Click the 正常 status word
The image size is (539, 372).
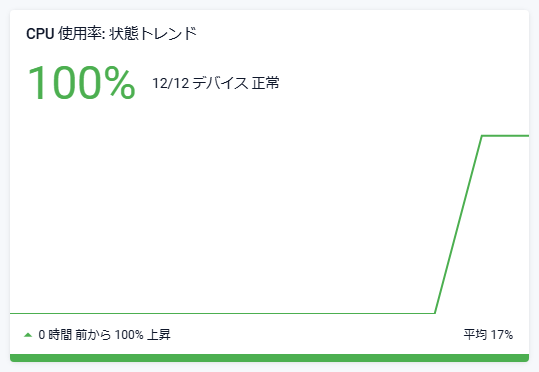pyautogui.click(x=265, y=83)
